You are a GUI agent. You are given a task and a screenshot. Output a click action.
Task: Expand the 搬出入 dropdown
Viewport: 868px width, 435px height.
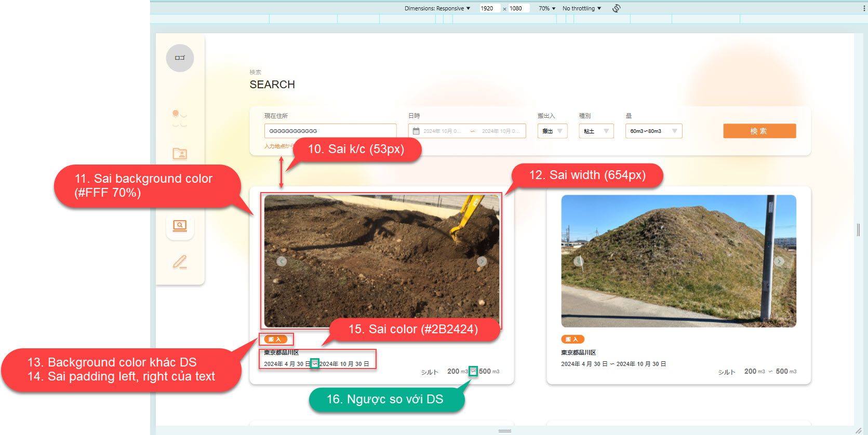click(x=552, y=131)
